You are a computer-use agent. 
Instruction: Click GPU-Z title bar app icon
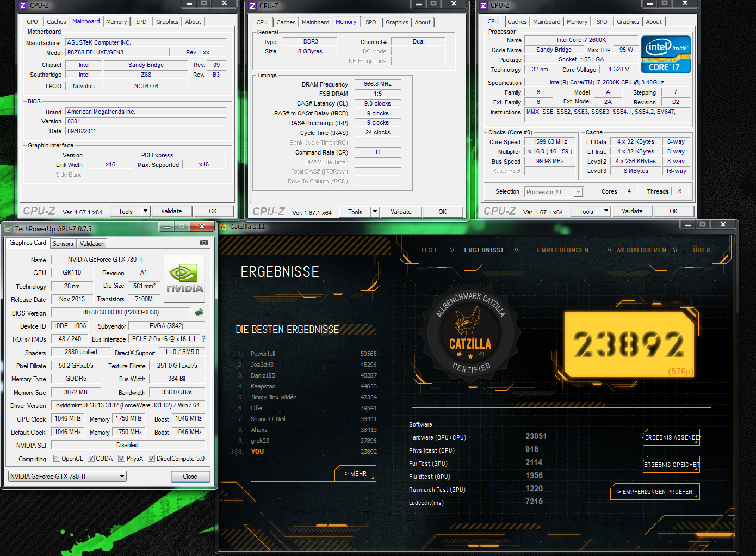pyautogui.click(x=8, y=229)
